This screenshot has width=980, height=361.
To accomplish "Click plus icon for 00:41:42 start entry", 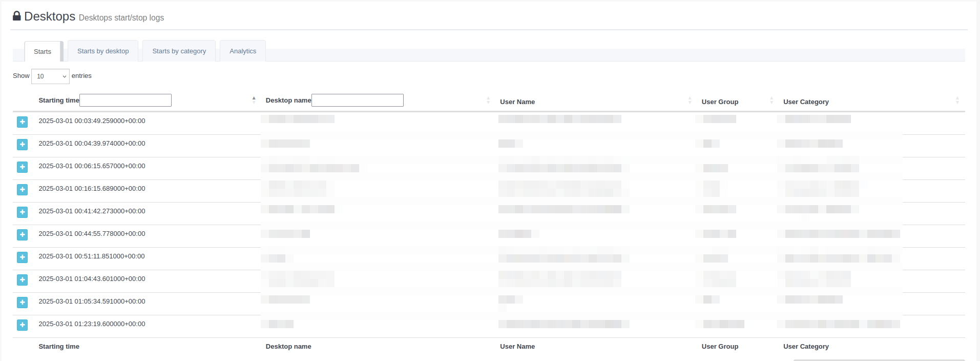I will [22, 212].
